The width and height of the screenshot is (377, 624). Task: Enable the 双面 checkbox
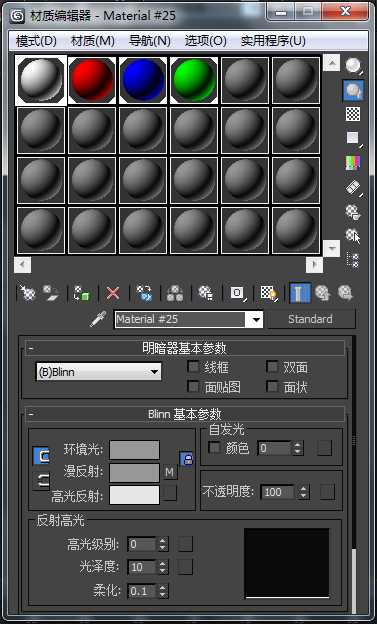point(272,367)
